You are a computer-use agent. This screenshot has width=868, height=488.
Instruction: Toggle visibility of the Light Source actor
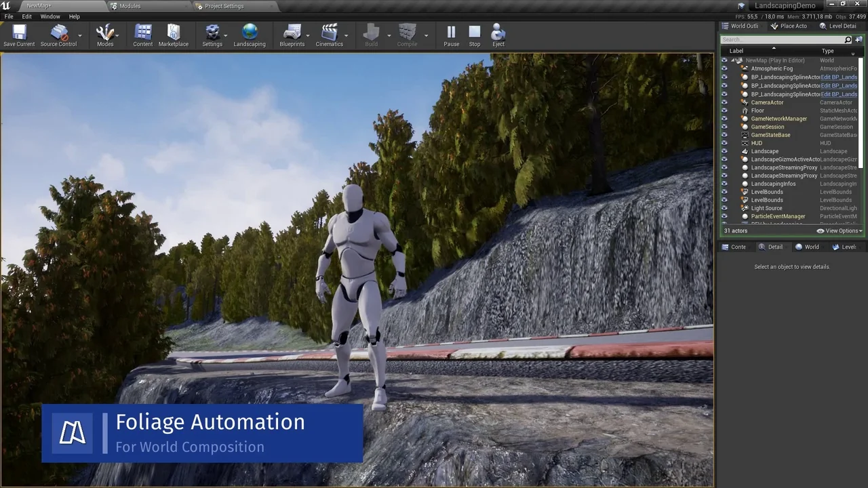(x=724, y=208)
